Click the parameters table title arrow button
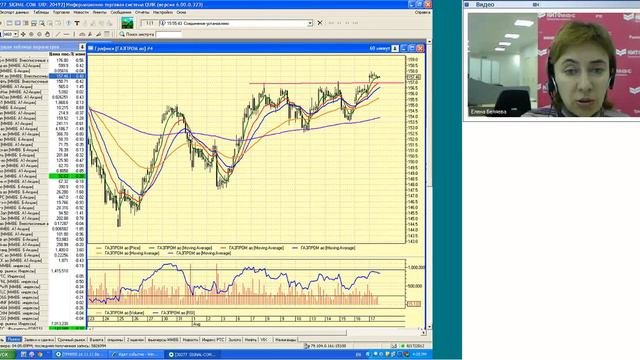Viewport: 640px width, 360px height. (82, 47)
